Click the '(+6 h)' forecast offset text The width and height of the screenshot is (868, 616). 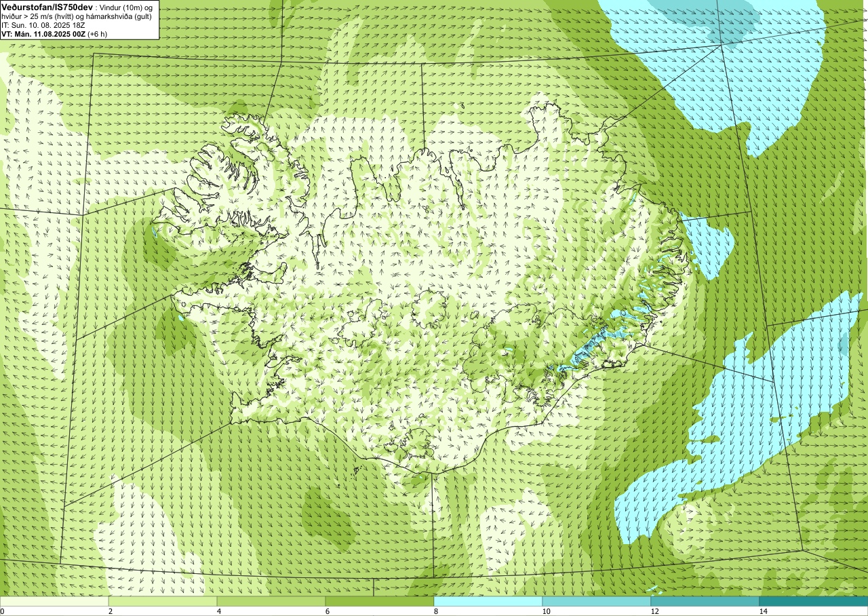[x=98, y=33]
